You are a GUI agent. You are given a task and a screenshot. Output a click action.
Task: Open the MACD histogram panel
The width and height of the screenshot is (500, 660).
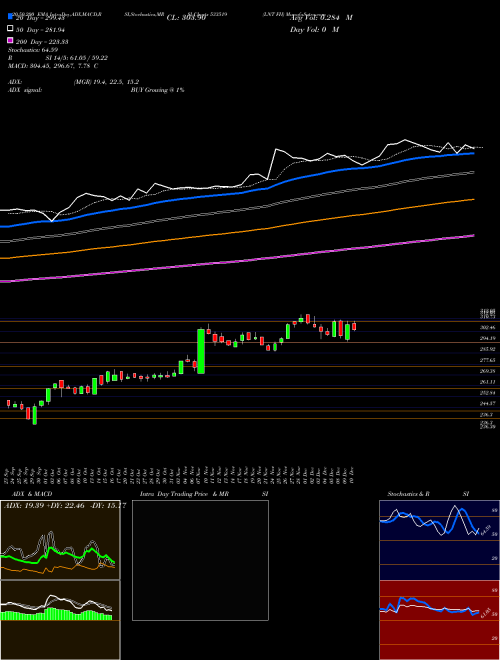point(60,620)
